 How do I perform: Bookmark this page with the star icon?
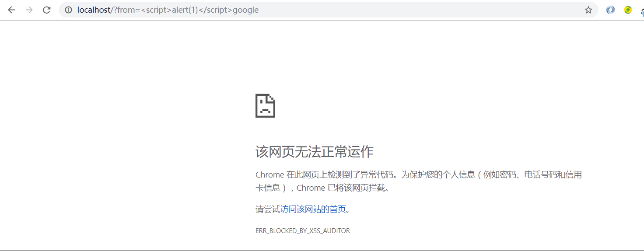tap(588, 10)
